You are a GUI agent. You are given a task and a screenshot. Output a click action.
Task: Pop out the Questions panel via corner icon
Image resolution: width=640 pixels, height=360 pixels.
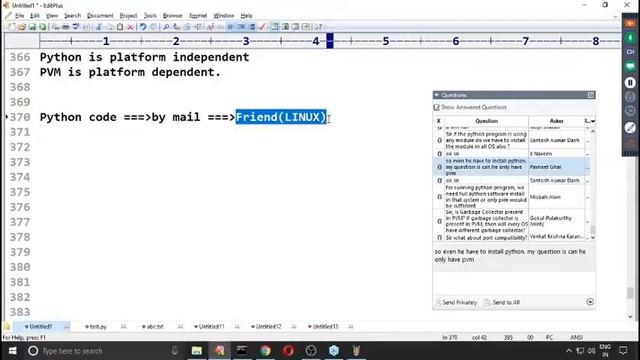(591, 95)
